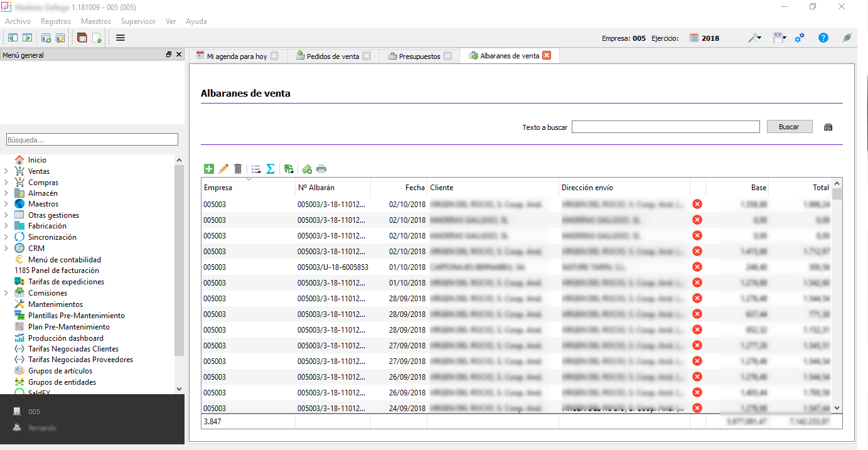Close the Albaranes de venta tab
The width and height of the screenshot is (868, 450).
(x=547, y=56)
